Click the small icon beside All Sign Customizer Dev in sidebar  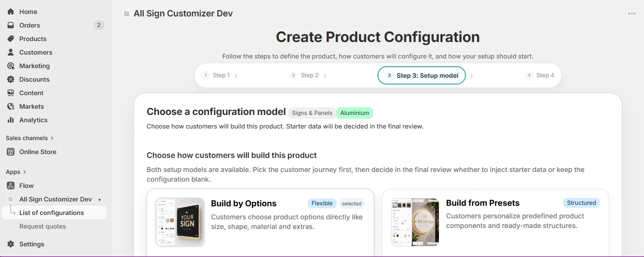point(11,199)
